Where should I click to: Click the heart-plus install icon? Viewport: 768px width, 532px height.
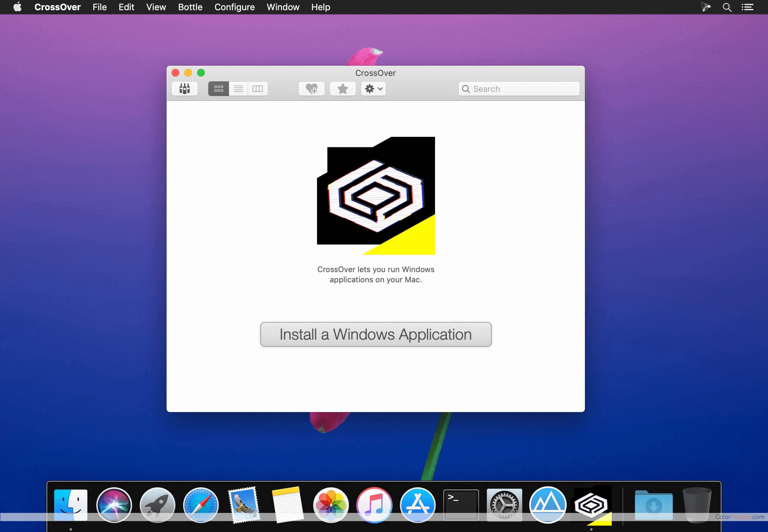coord(311,89)
